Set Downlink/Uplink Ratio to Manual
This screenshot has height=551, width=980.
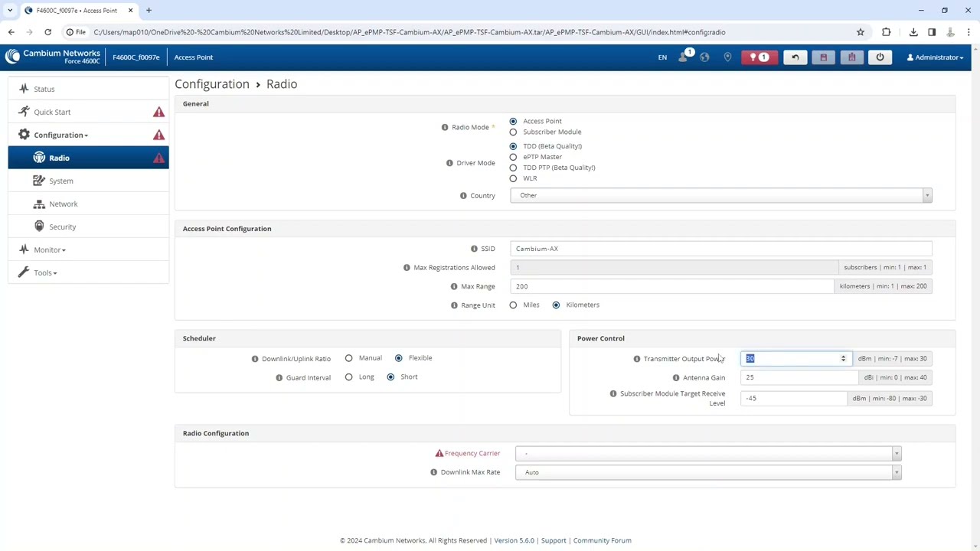click(348, 358)
